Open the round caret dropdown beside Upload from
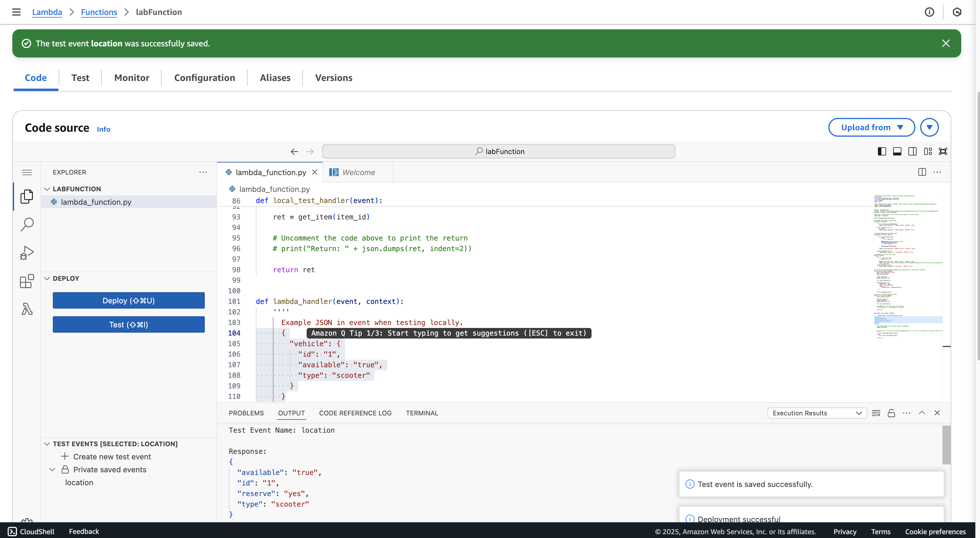Screen dimensions: 980x538 [x=930, y=128]
